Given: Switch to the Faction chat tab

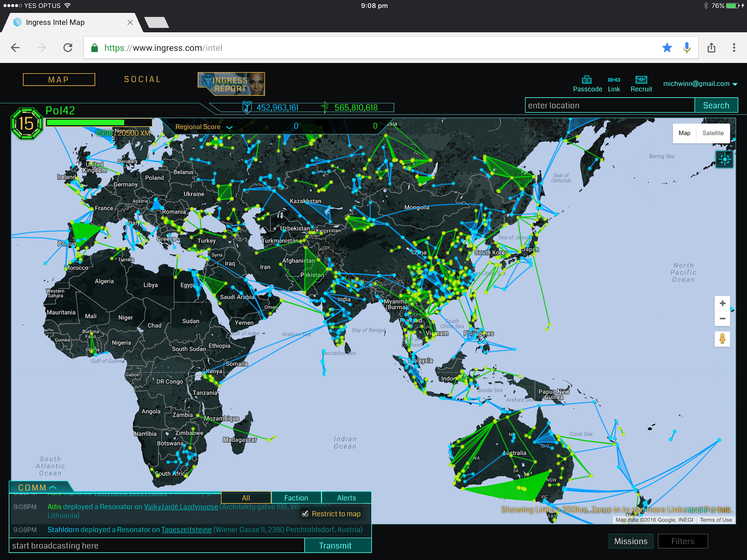Looking at the screenshot, I should [296, 498].
